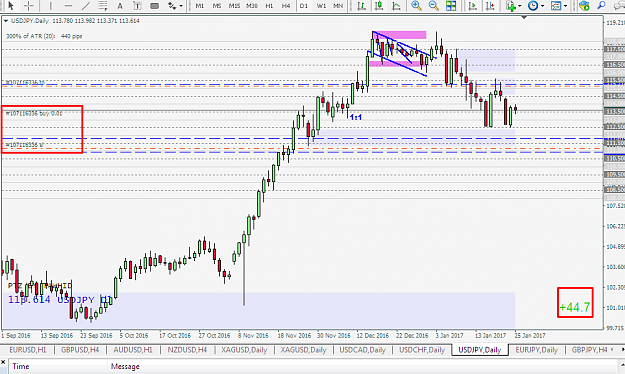
Task: Open the market shopping bag icon
Action: tap(584, 6)
